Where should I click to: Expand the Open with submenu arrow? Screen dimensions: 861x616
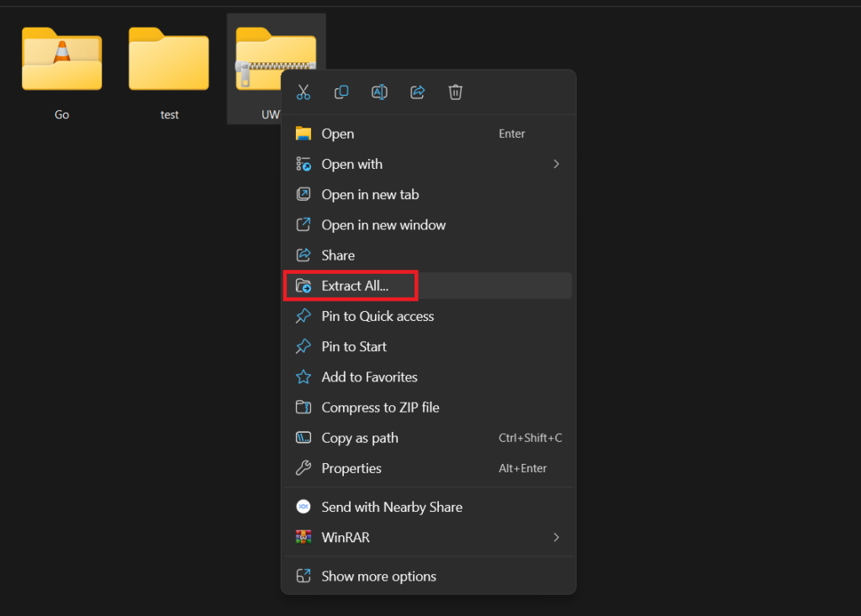[x=556, y=164]
